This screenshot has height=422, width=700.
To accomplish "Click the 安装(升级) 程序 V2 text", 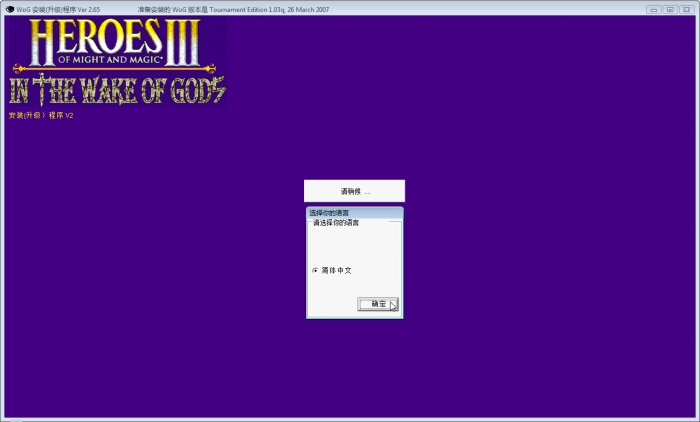I will (x=41, y=115).
